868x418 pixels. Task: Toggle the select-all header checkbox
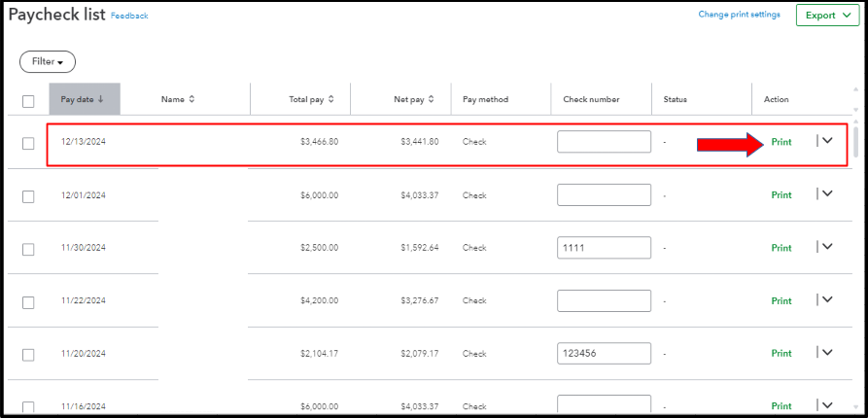28,100
